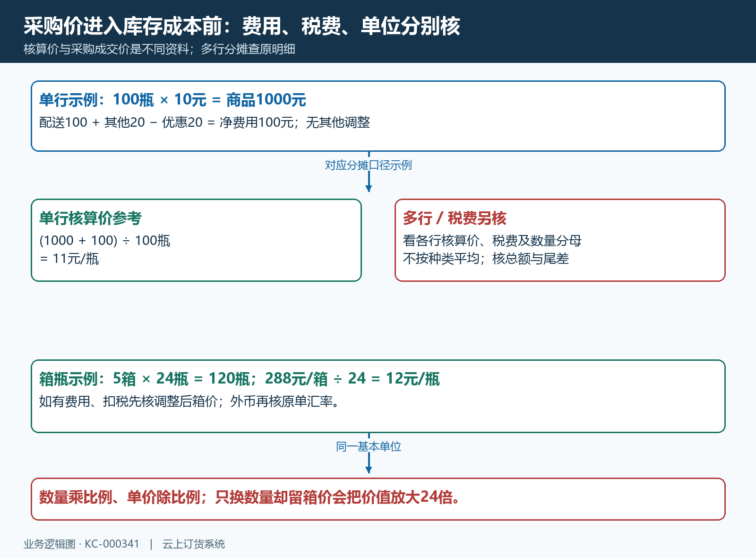The width and height of the screenshot is (756, 558).
Task: Click the subtitle 核算价与采购成交价是不同资料
Action: pos(106,49)
